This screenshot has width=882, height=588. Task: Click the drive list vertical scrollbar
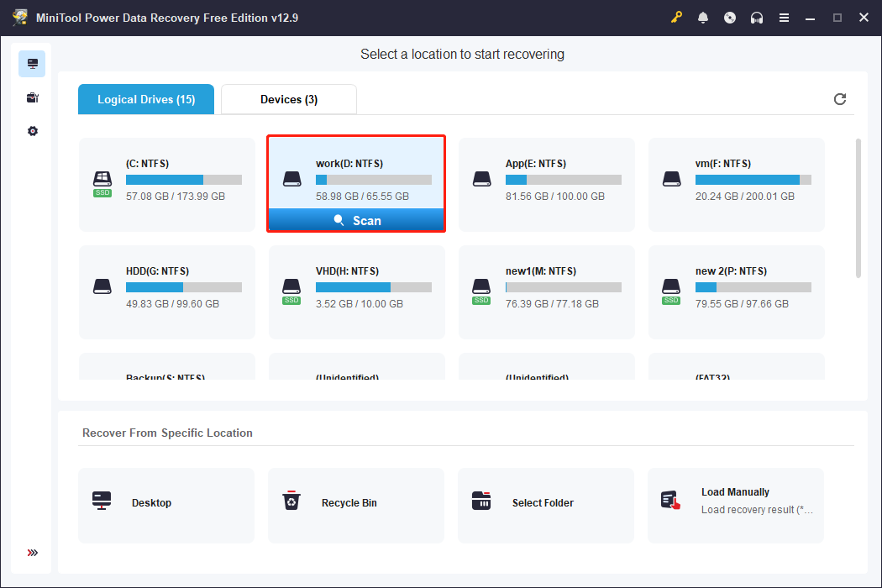(x=858, y=208)
